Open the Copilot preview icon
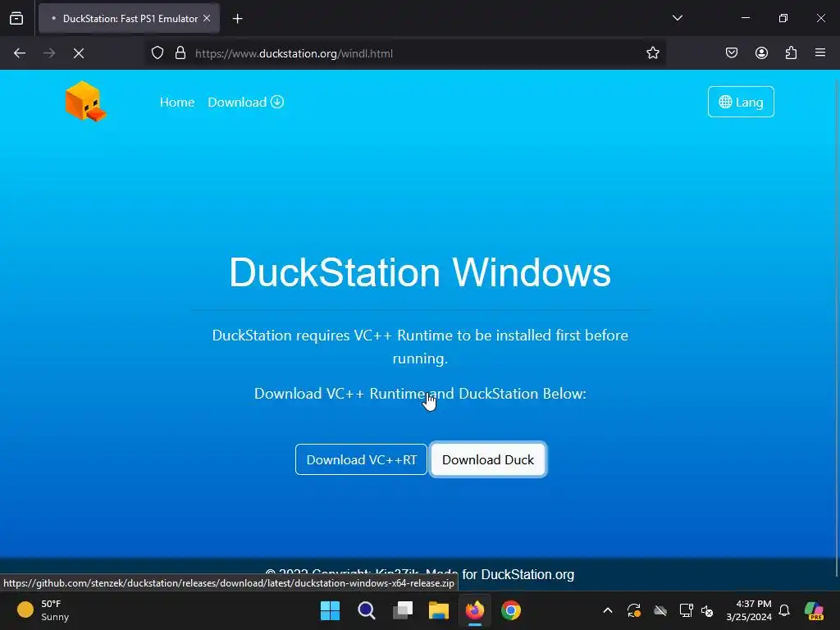This screenshot has height=630, width=840. (x=815, y=610)
